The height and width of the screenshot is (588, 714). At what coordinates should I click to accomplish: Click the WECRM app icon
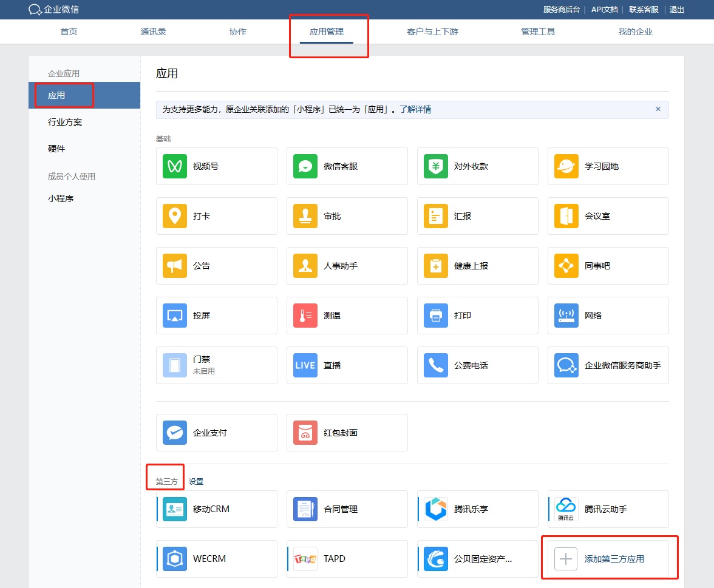coord(174,558)
